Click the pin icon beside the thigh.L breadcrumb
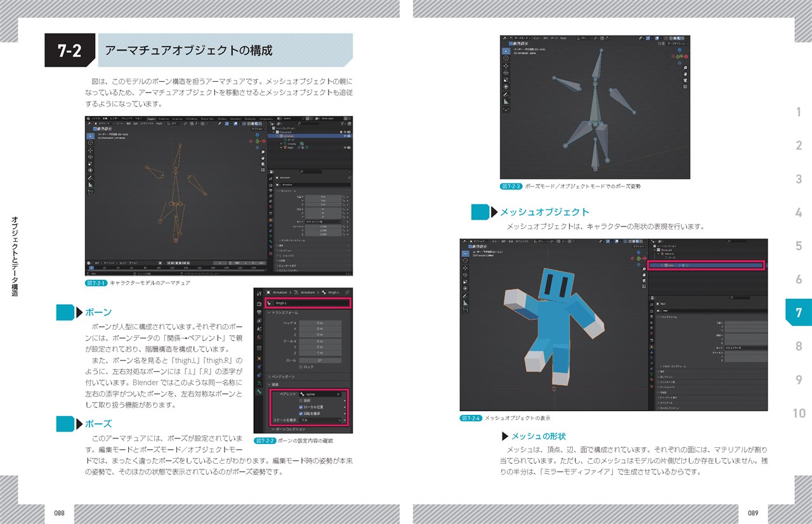 pos(348,292)
